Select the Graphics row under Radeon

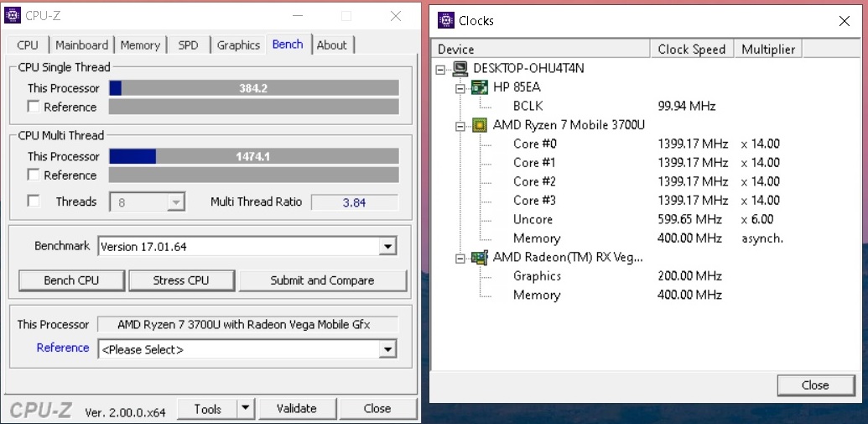point(537,275)
